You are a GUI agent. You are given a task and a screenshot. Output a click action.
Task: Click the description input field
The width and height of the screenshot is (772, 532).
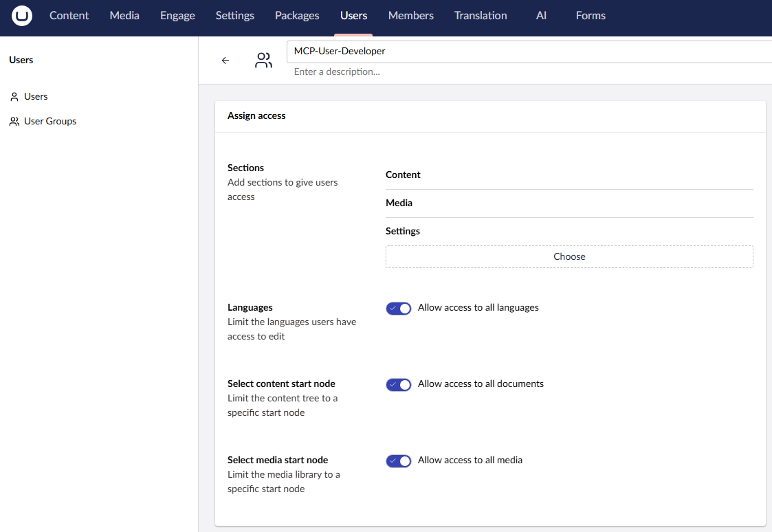pos(529,72)
